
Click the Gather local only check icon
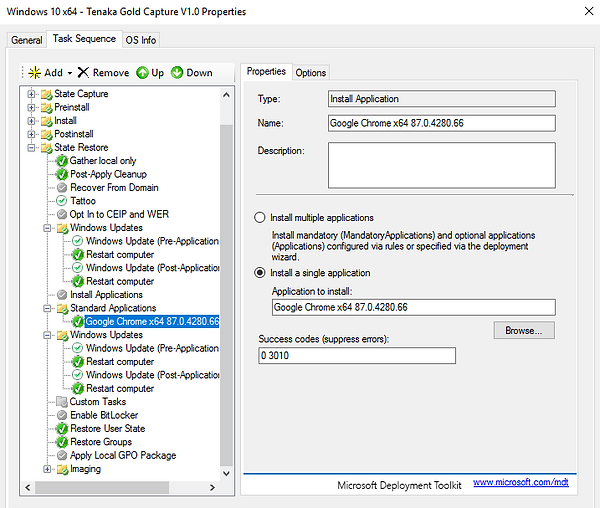62,161
